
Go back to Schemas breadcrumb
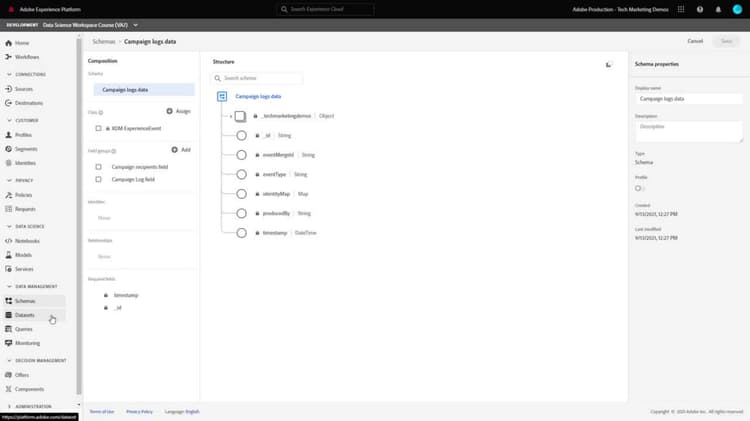tap(104, 42)
